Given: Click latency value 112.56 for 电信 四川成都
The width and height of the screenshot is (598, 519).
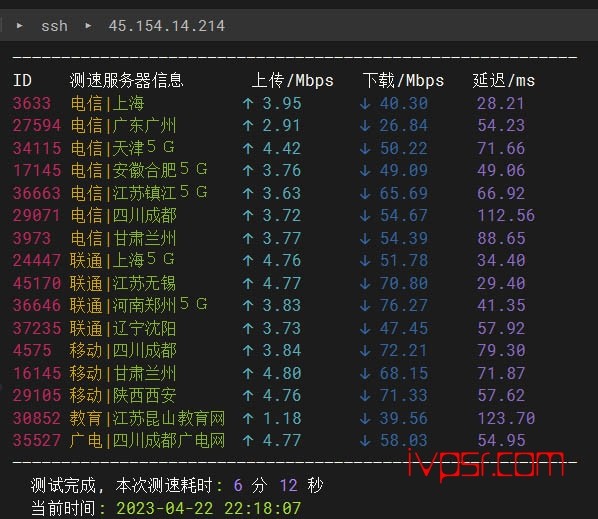Looking at the screenshot, I should click(506, 215).
